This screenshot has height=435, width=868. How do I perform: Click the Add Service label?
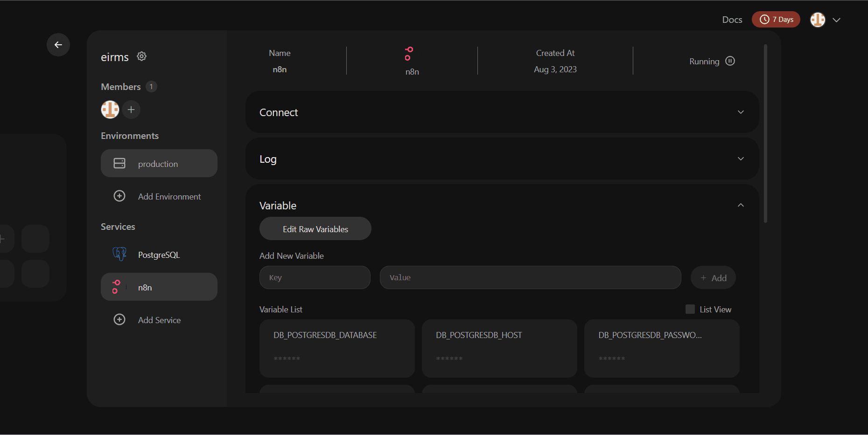click(x=159, y=320)
